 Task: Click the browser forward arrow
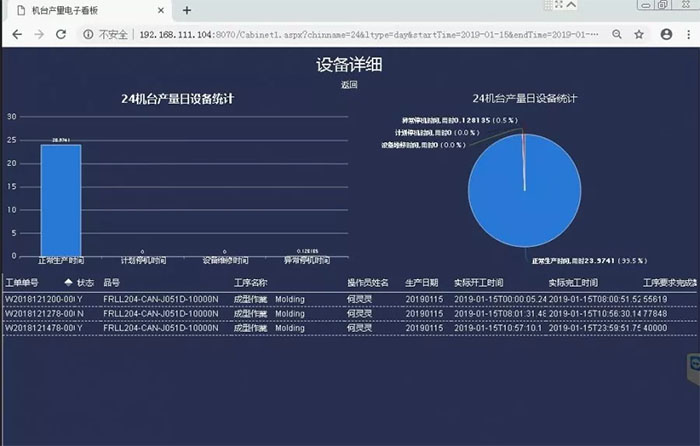click(38, 34)
